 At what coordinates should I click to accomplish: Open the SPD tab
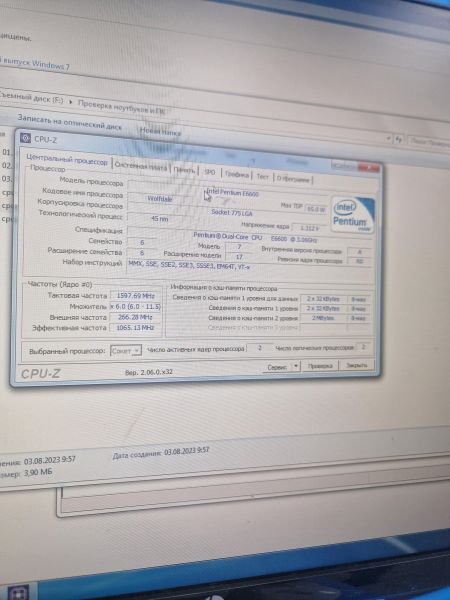coord(210,172)
